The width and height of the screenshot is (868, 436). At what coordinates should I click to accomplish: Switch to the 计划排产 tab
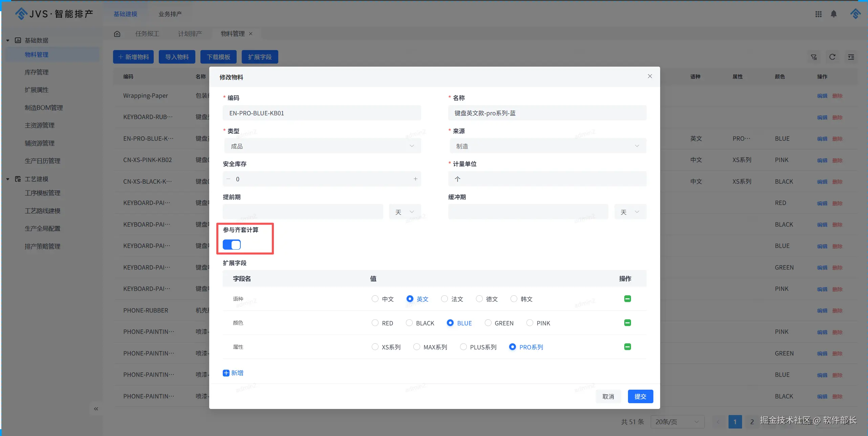pos(190,34)
